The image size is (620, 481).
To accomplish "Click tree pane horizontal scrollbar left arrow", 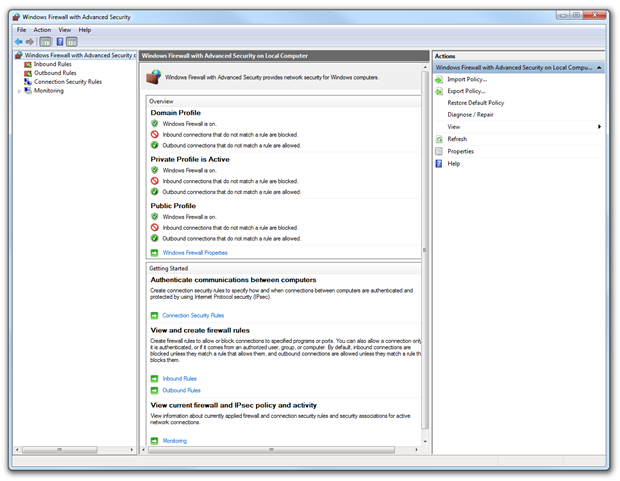I will [17, 450].
